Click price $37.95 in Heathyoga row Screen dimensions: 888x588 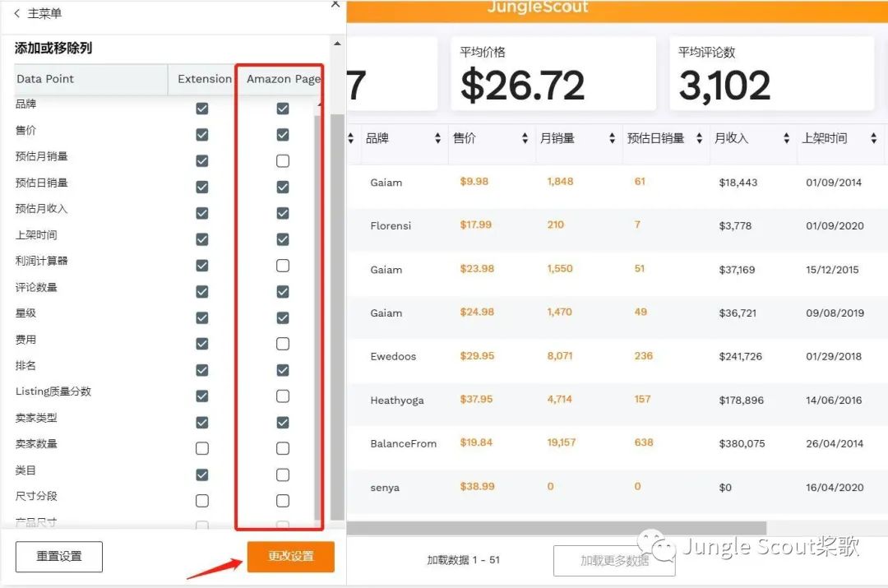click(476, 400)
